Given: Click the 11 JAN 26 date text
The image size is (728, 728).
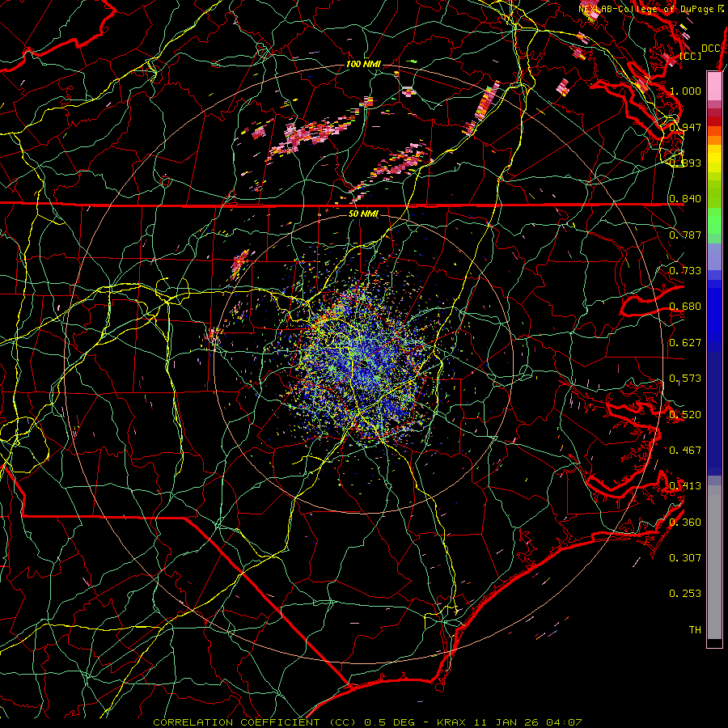Looking at the screenshot, I should tap(507, 722).
